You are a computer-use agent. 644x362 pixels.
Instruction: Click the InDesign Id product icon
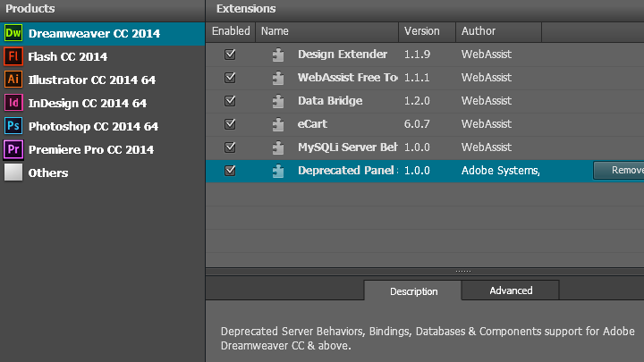pyautogui.click(x=13, y=103)
